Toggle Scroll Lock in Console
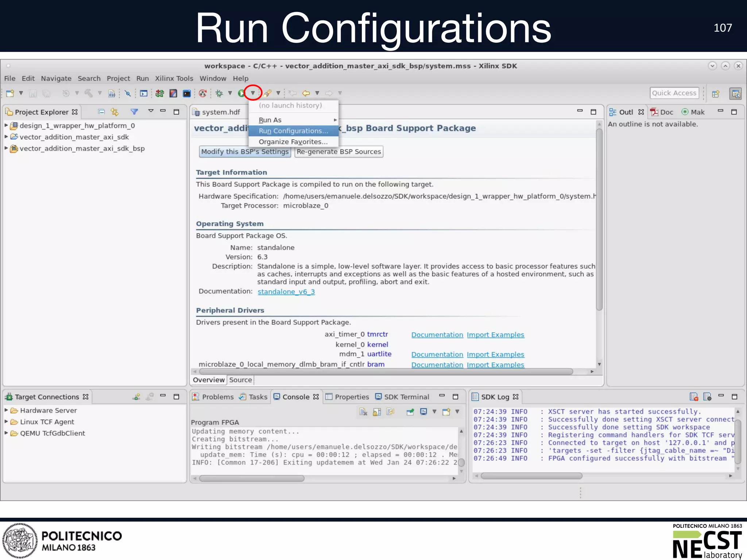The width and height of the screenshot is (747, 560). pos(377,412)
